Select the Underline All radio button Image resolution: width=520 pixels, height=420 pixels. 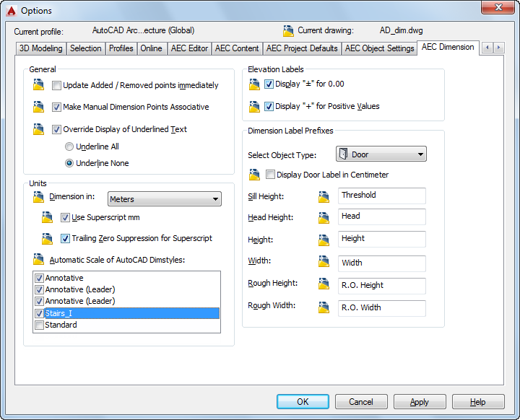69,146
